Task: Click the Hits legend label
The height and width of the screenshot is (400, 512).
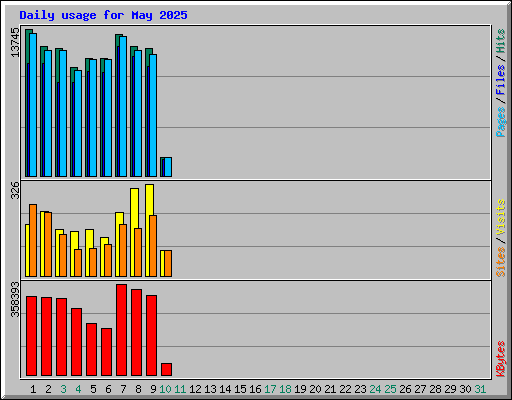Action: tap(500, 41)
